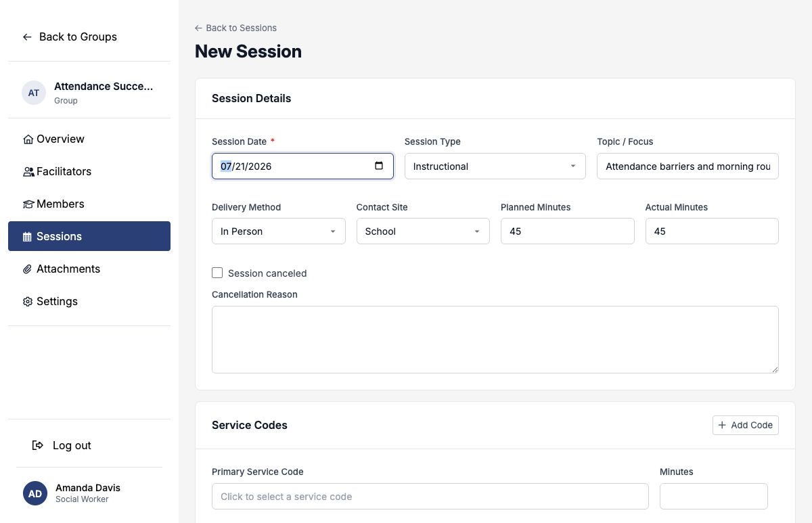Open the Contact Site dropdown
The width and height of the screenshot is (812, 523).
tap(423, 231)
